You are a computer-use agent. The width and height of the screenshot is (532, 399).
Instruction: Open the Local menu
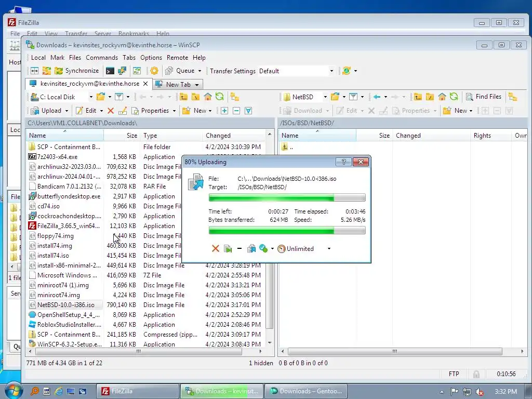38,58
